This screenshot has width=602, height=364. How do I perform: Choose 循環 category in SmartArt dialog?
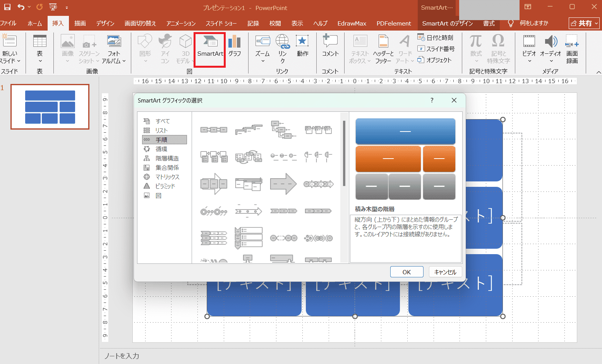[x=161, y=149]
